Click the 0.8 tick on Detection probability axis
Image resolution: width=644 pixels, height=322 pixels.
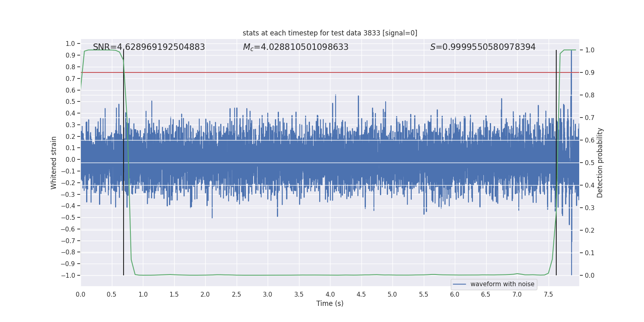(590, 95)
